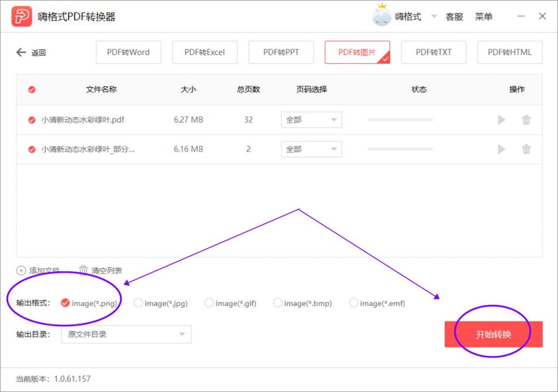
Task: Uncheck 小清新动态水彩绿叶.pdf file checkbox
Action: point(32,120)
